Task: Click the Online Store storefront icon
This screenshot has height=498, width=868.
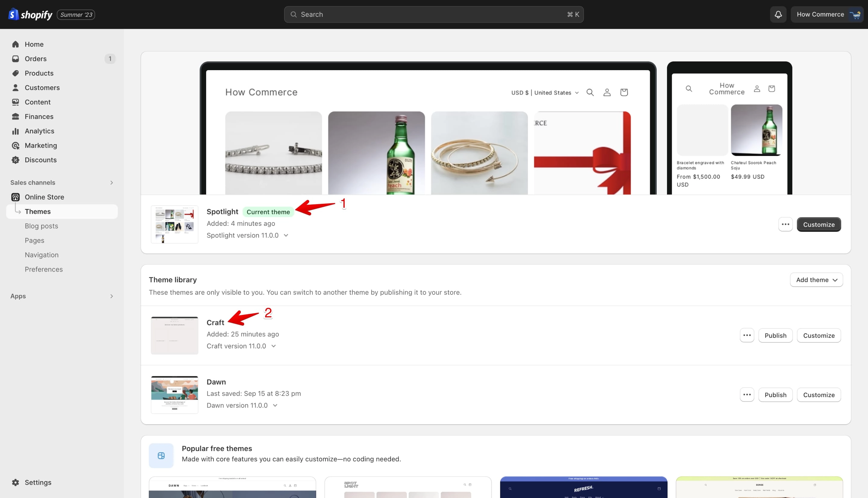Action: tap(15, 197)
